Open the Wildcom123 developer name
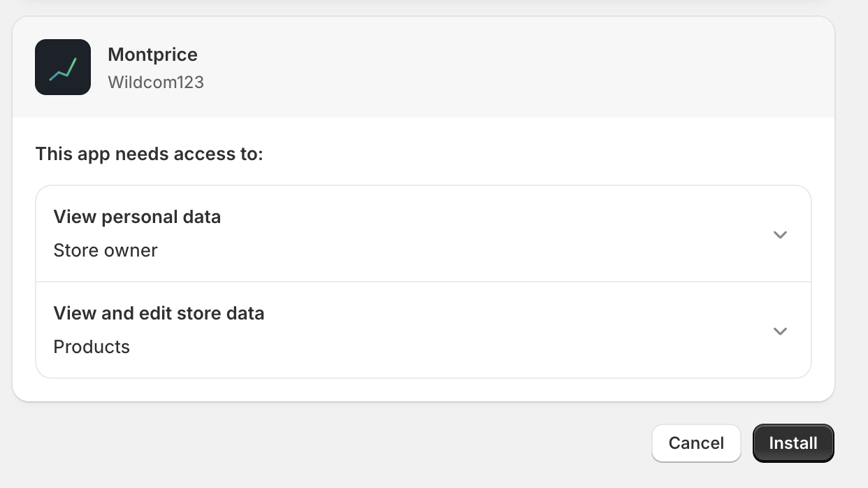Screen dimensions: 868x488 click(156, 82)
